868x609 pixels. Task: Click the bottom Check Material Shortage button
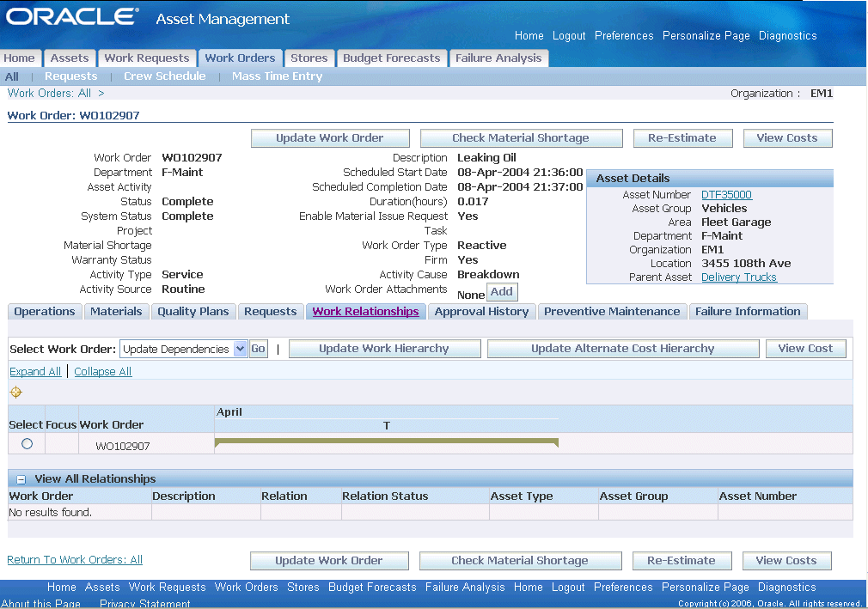tap(520, 561)
